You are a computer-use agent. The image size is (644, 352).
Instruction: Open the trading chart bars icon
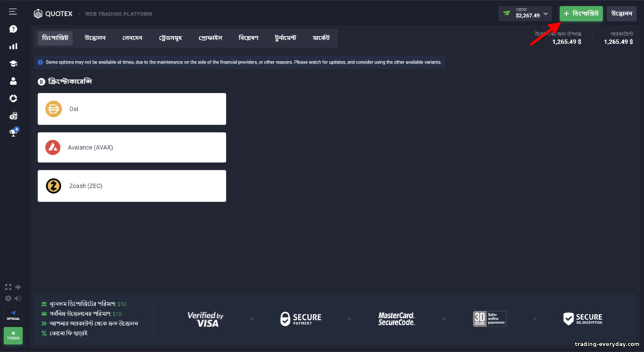tap(13, 46)
